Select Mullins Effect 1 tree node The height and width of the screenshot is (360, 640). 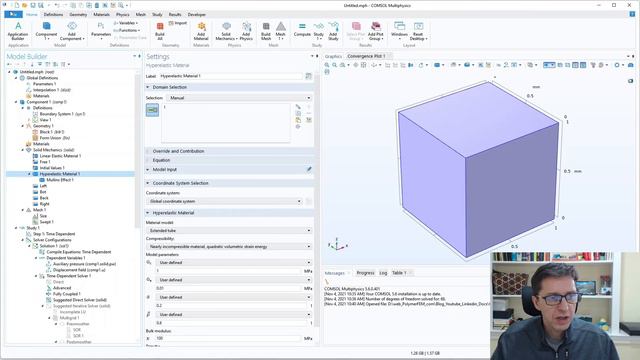(x=60, y=180)
